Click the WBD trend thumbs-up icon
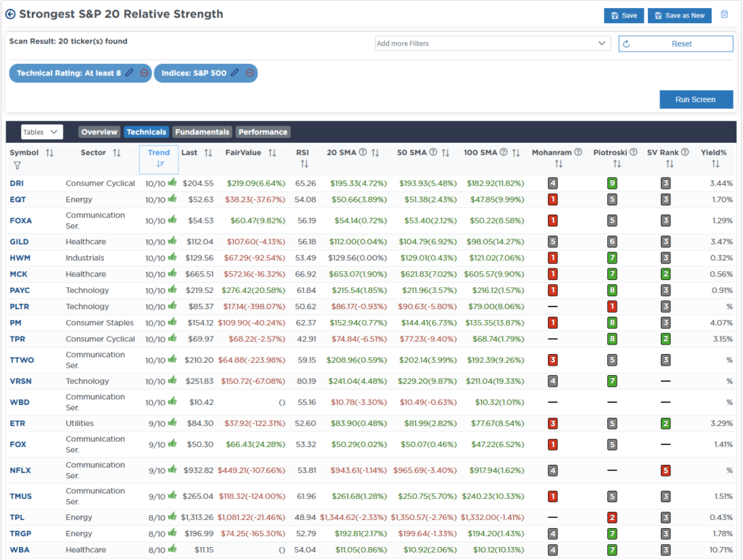The width and height of the screenshot is (743, 560). tap(173, 401)
